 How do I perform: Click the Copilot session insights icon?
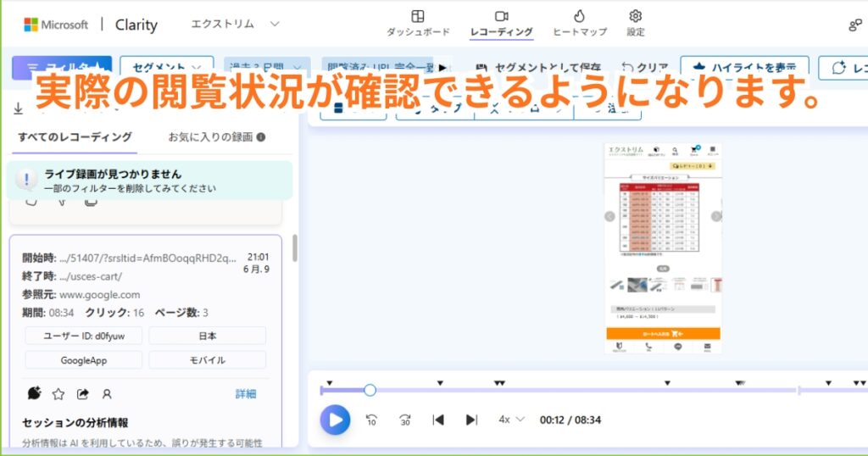[x=34, y=393]
